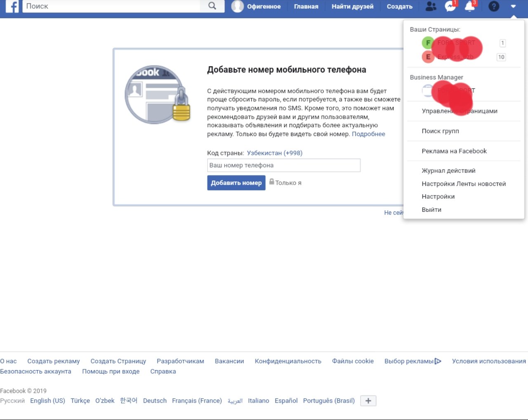Click the notification count 1 badge
528x420 pixels.
click(x=502, y=43)
